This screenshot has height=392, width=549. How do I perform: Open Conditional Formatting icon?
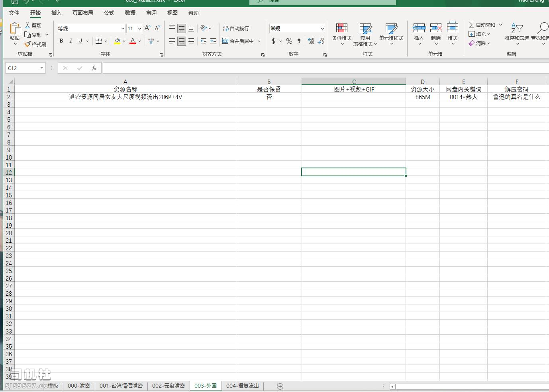pos(342,28)
